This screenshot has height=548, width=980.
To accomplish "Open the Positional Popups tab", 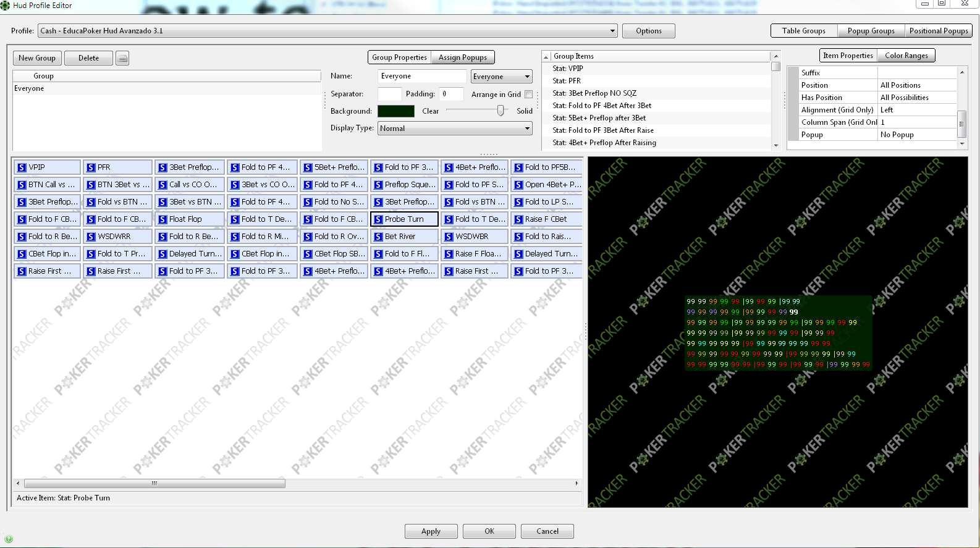I will [938, 31].
